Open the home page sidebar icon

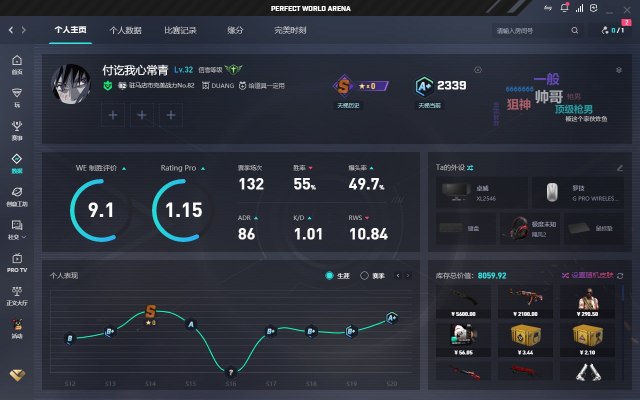[x=17, y=64]
